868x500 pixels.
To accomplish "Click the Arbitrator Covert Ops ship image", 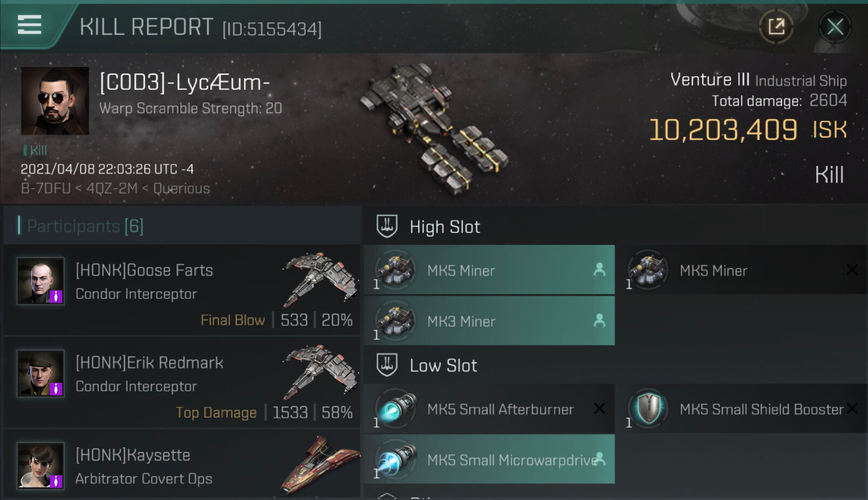I will click(320, 465).
